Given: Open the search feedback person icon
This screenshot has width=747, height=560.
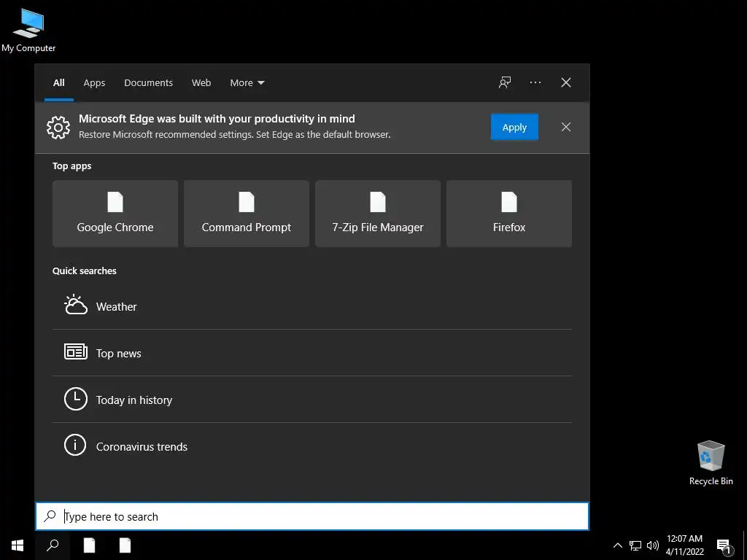Looking at the screenshot, I should click(505, 82).
